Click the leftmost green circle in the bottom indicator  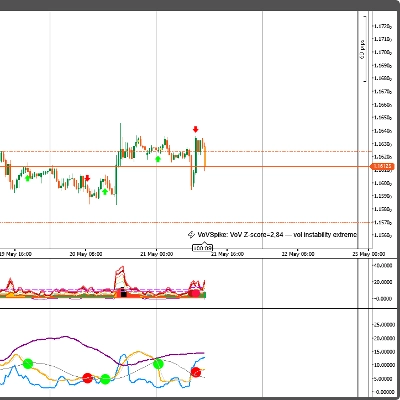28,364
